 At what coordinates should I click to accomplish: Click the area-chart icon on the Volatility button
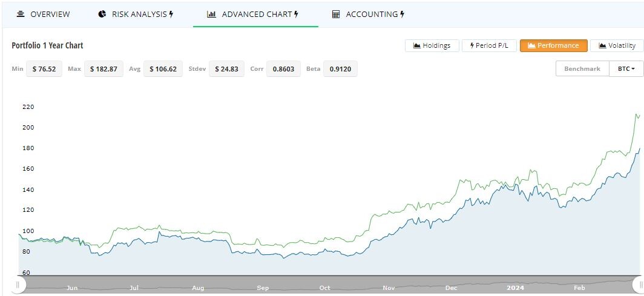[x=602, y=45]
